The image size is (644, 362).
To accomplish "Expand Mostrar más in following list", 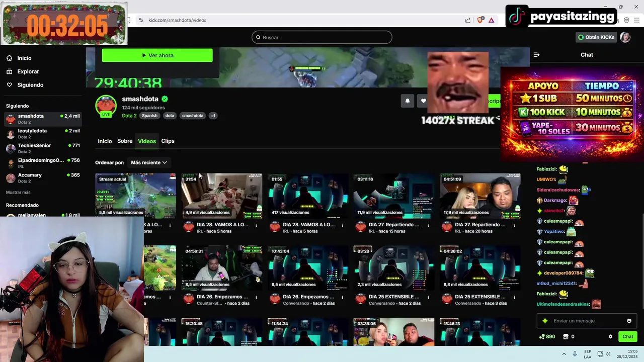I will tap(18, 193).
